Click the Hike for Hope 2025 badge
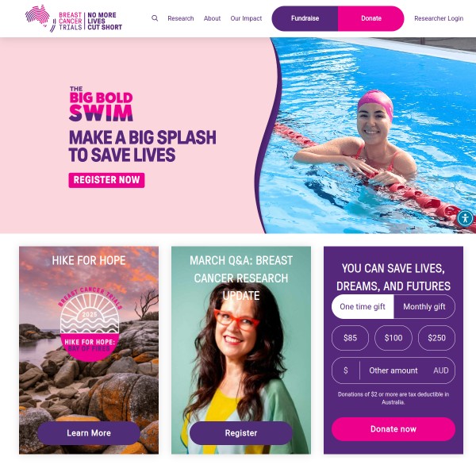476x476 pixels. (90, 324)
